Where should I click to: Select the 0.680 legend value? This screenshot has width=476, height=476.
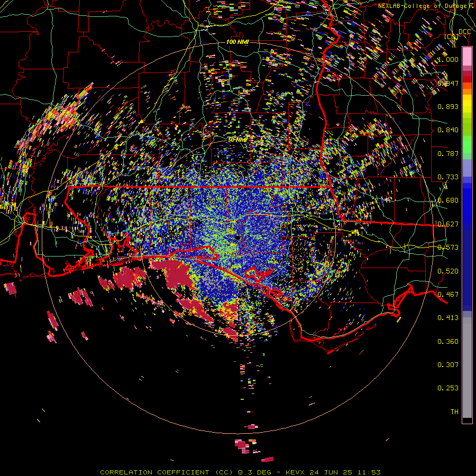point(448,200)
